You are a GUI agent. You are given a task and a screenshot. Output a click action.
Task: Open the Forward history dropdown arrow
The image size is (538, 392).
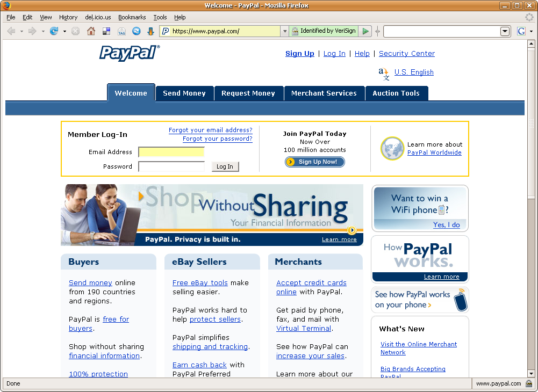(43, 31)
